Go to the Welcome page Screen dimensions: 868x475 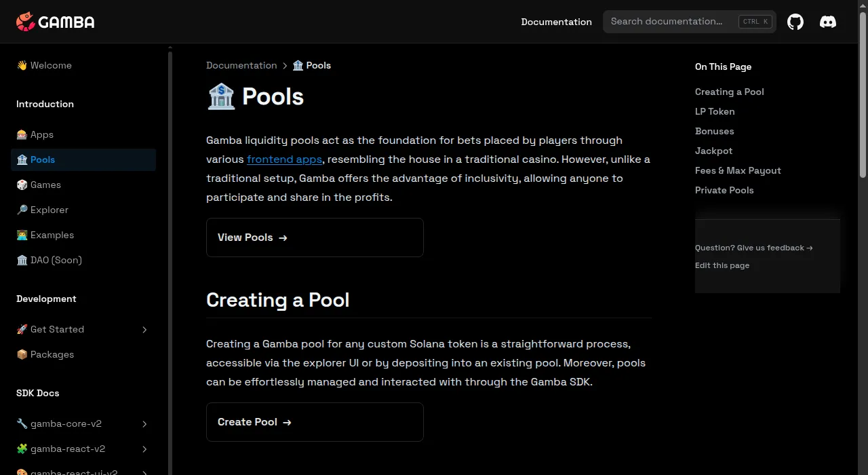83,65
